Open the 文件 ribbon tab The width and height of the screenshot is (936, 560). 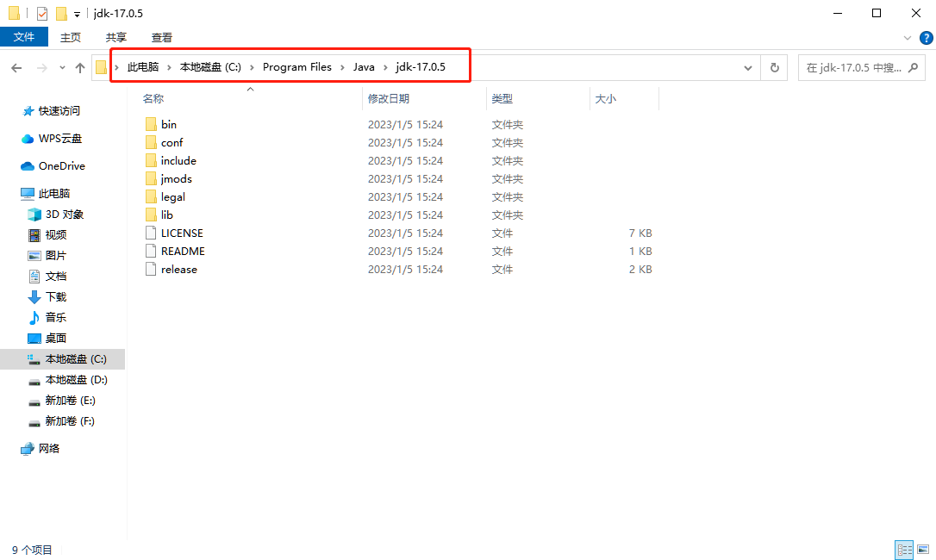pyautogui.click(x=24, y=37)
